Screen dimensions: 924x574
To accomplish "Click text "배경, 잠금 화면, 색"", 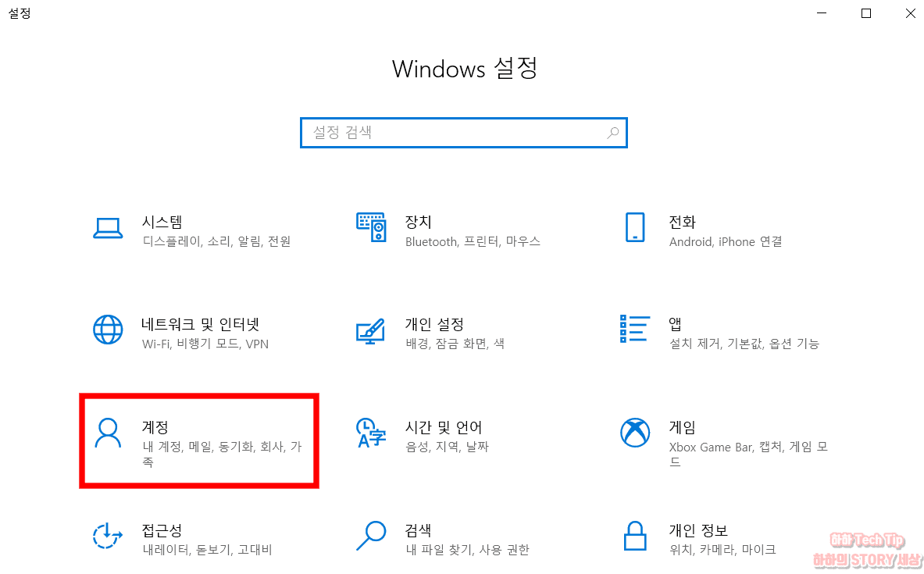I will pyautogui.click(x=455, y=344).
